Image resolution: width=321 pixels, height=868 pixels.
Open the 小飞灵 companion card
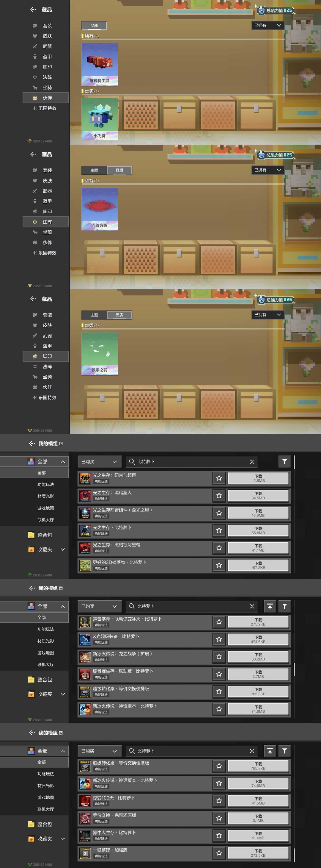tap(100, 119)
